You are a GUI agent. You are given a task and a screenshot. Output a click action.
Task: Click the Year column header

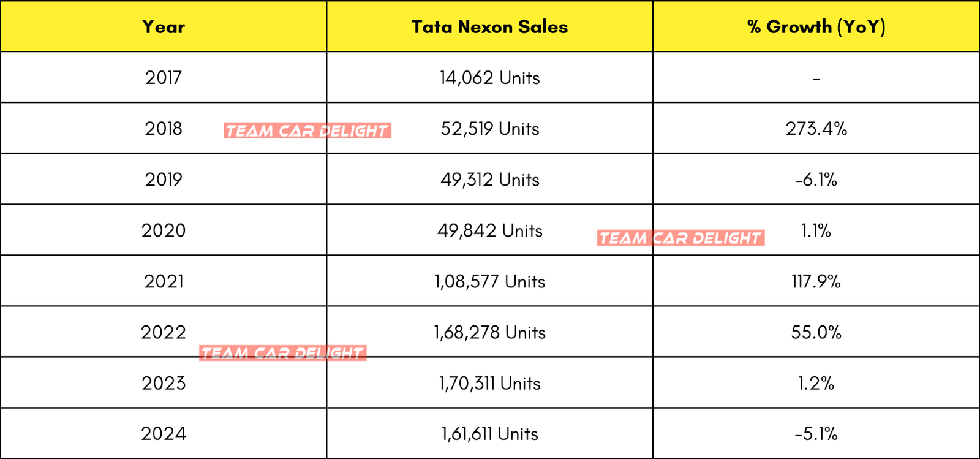(164, 27)
